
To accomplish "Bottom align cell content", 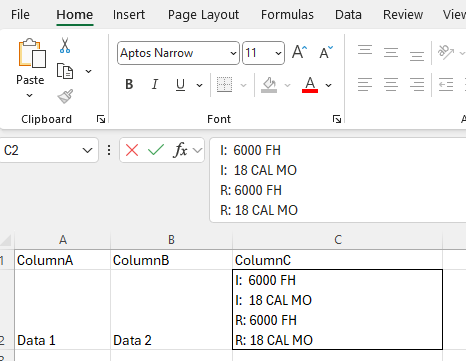I will point(417,55).
